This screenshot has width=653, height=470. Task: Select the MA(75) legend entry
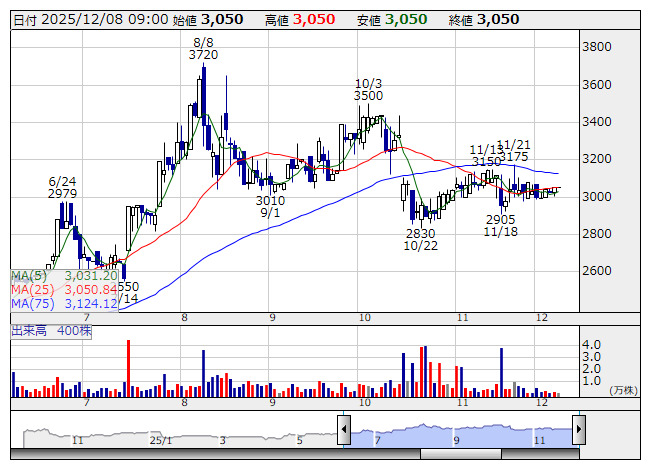point(65,303)
